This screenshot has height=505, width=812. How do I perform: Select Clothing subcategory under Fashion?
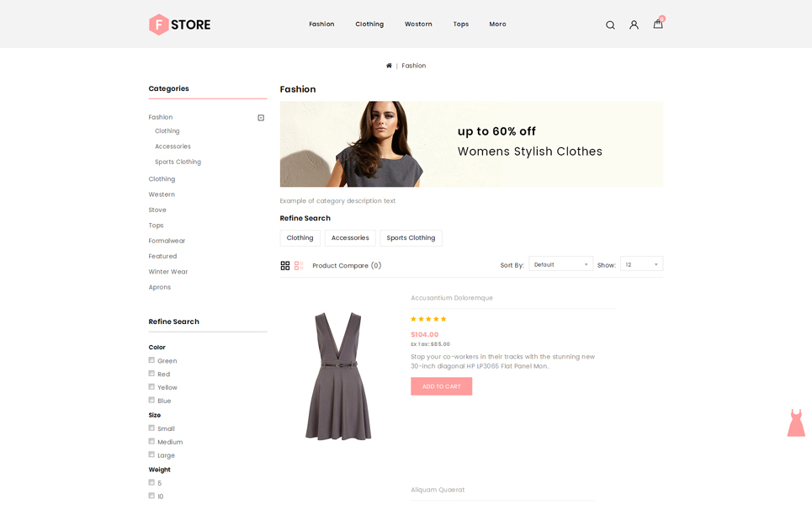pyautogui.click(x=167, y=131)
